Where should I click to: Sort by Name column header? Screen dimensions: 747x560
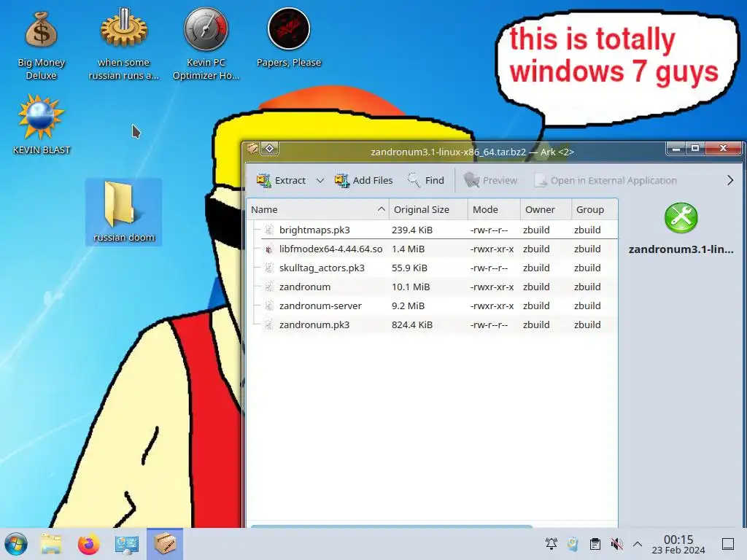[x=318, y=209]
